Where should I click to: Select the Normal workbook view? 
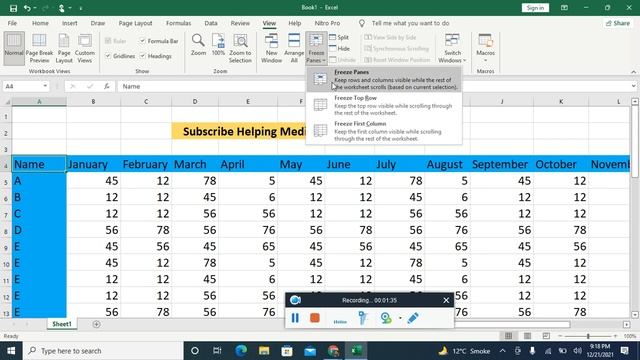click(x=14, y=49)
